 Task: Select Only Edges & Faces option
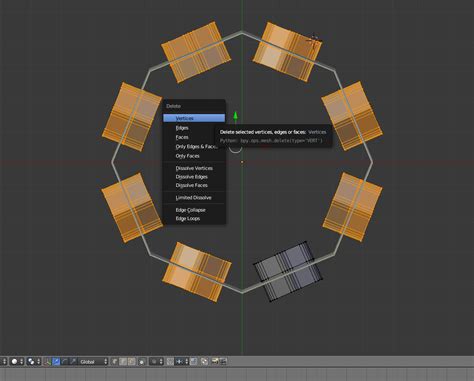194,147
